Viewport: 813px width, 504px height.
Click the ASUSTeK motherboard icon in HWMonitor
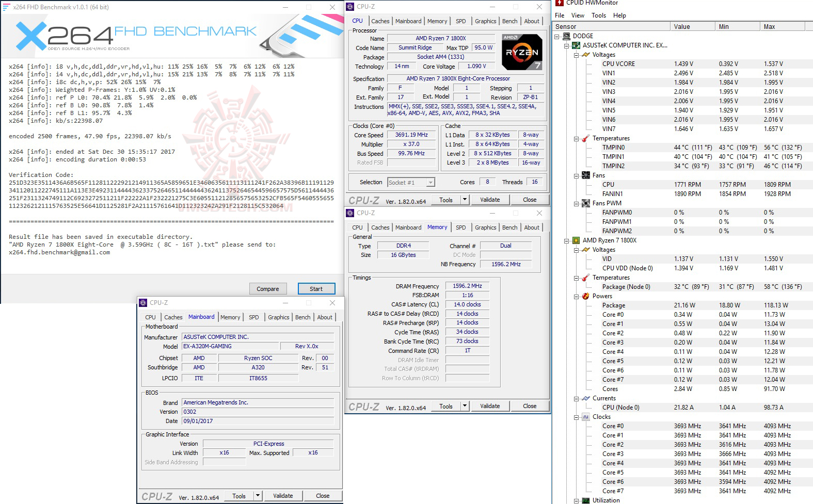pos(576,45)
